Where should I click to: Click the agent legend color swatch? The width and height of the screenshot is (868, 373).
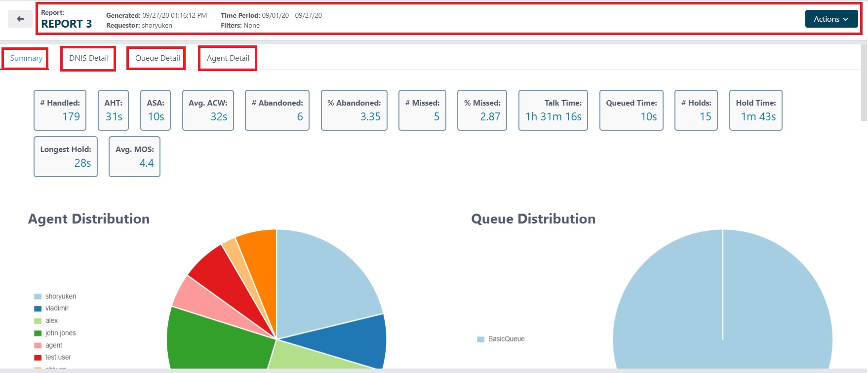[38, 345]
